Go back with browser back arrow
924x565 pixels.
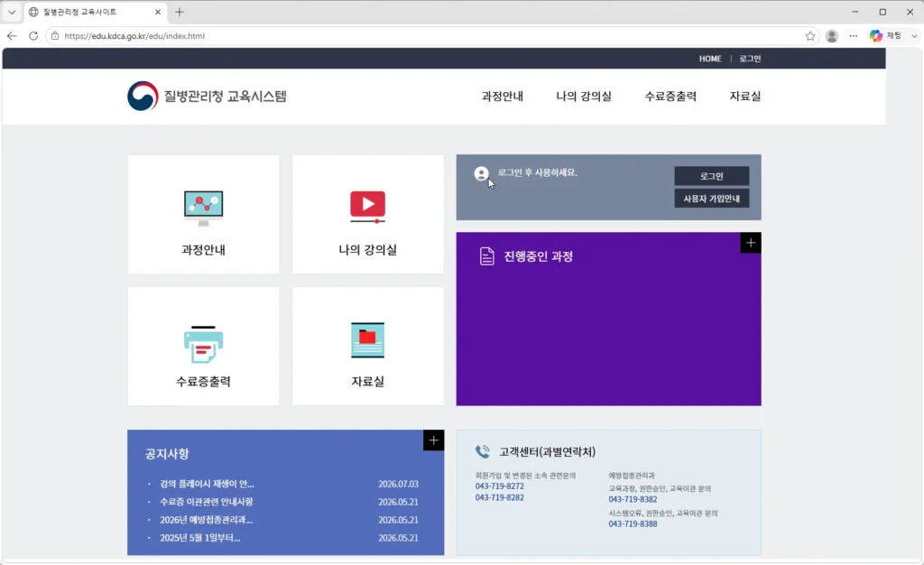(12, 36)
